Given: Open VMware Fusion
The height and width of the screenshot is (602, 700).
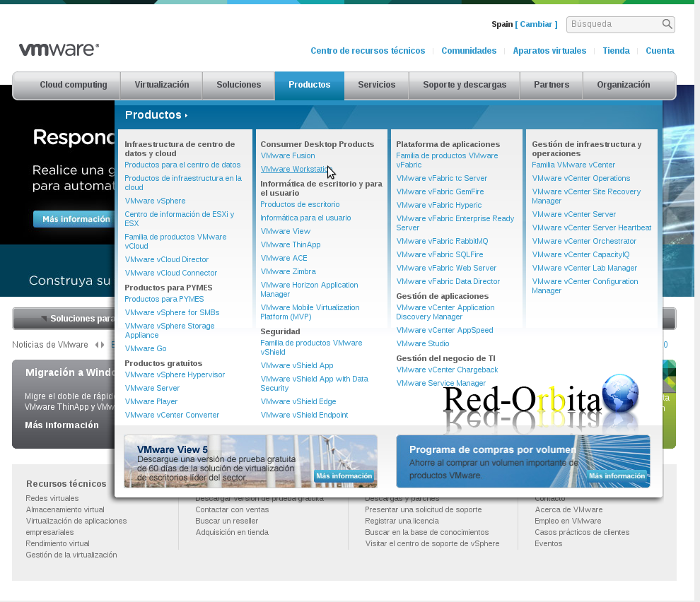Looking at the screenshot, I should click(x=288, y=155).
